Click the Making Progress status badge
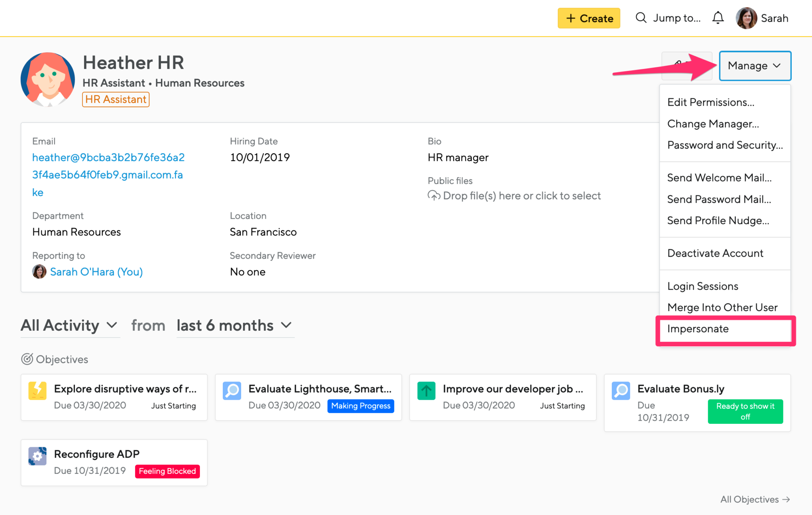 click(x=360, y=406)
